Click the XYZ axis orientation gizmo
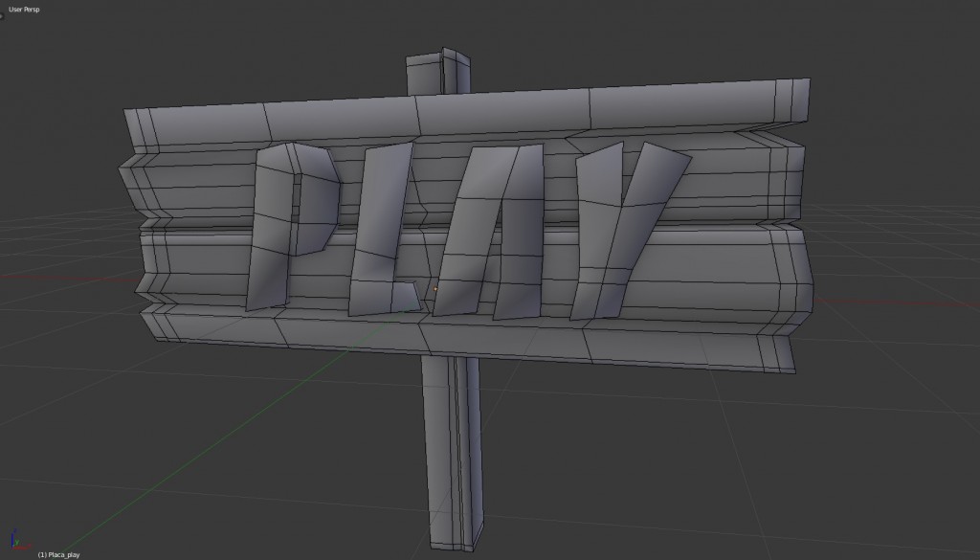The image size is (980, 560). (16, 543)
